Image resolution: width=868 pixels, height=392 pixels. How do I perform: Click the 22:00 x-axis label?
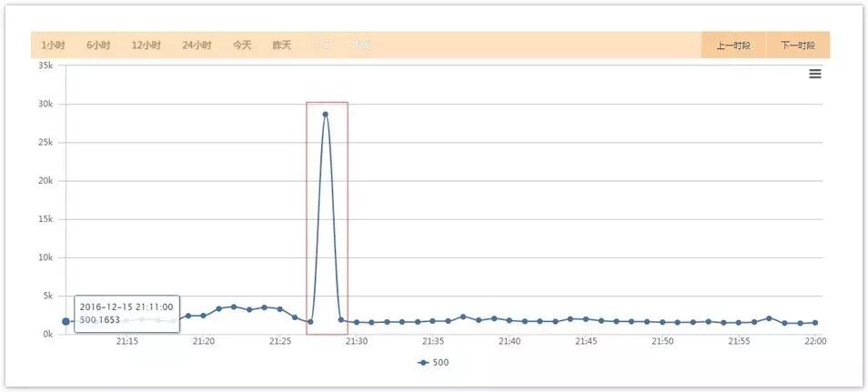[x=815, y=342]
